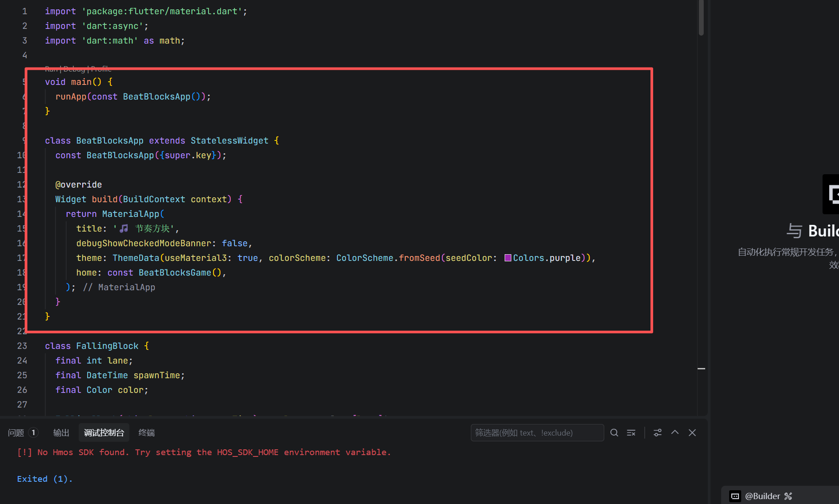Click the import 'dart:async' line
The height and width of the screenshot is (504, 839).
tap(96, 26)
